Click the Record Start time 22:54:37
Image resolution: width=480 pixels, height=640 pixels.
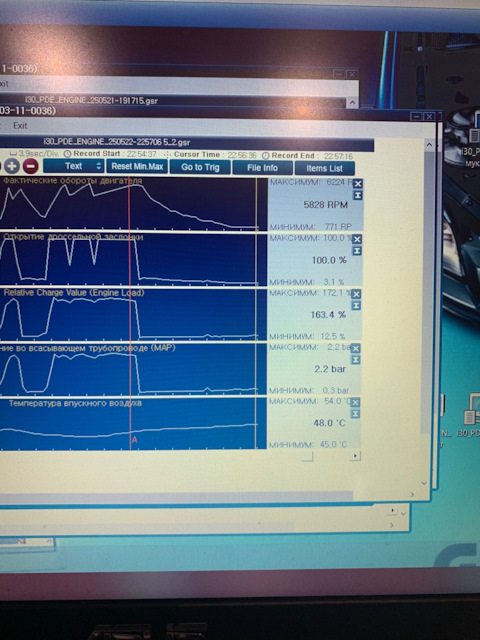(x=142, y=154)
